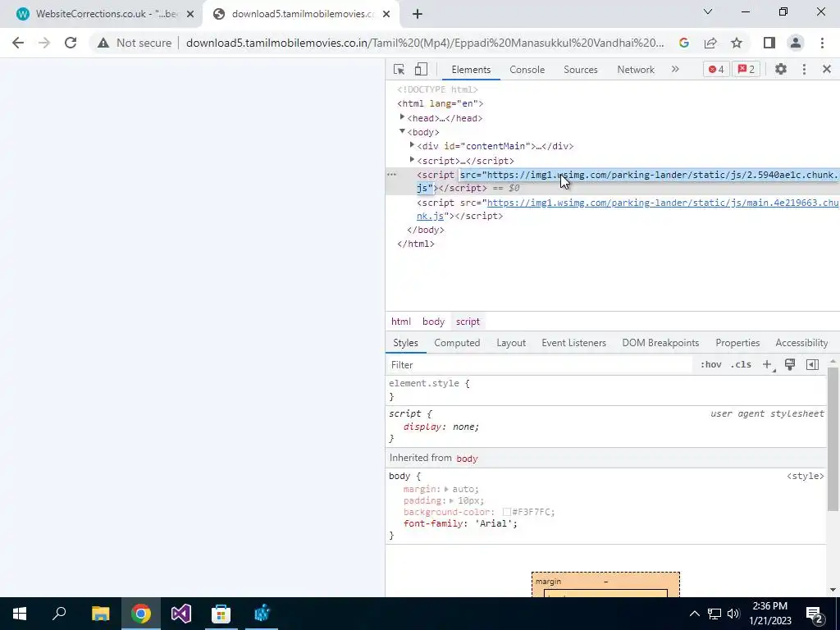Activate the inspect element picker icon
The height and width of the screenshot is (630, 840).
click(x=399, y=70)
